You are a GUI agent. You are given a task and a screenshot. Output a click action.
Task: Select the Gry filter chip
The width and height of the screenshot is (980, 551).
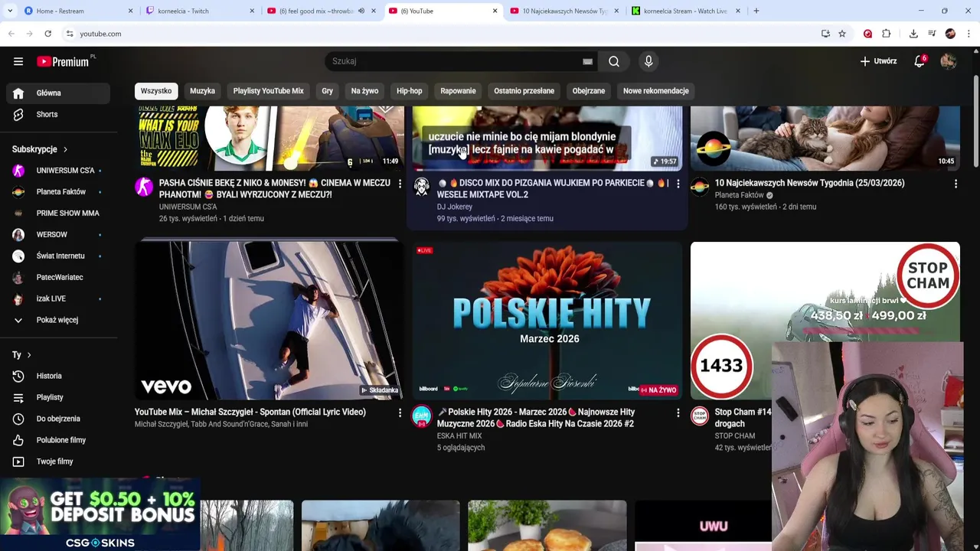click(327, 90)
